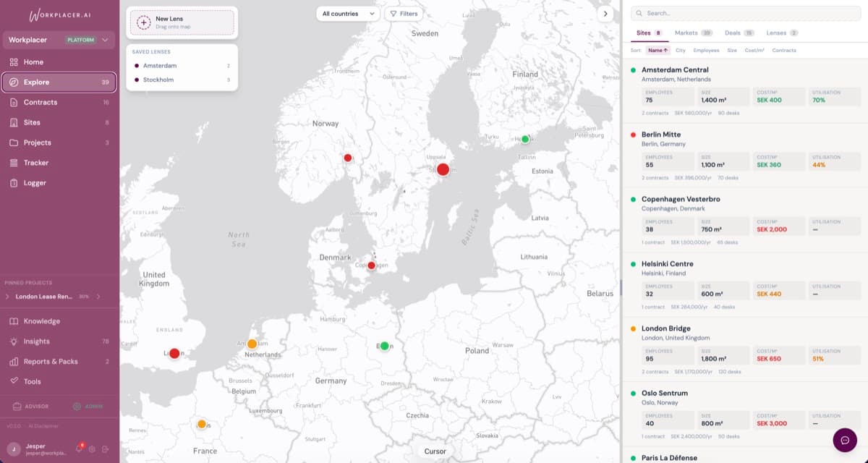
Task: Switch to the Deals tab
Action: [739, 33]
